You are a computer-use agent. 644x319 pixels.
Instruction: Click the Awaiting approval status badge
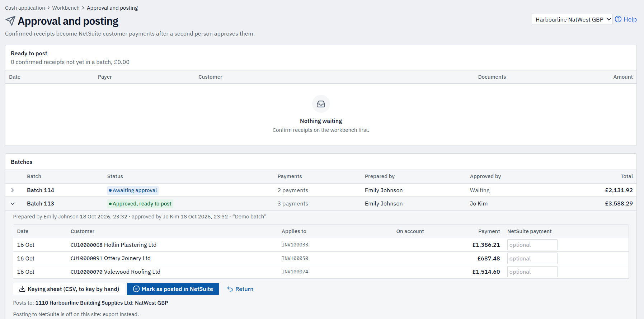click(133, 190)
